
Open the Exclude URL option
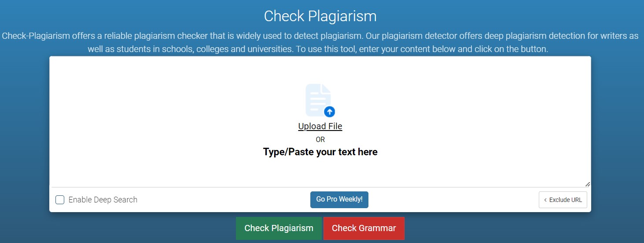pyautogui.click(x=563, y=200)
